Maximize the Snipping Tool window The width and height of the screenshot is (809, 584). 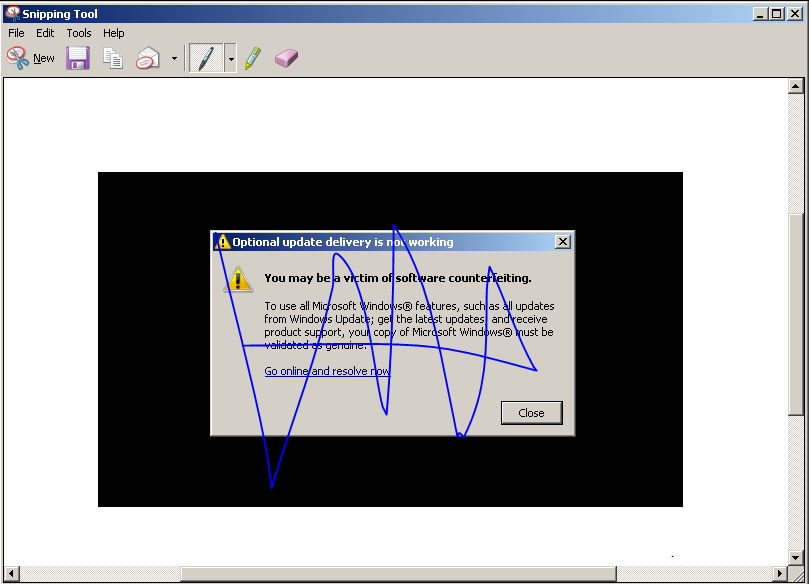pyautogui.click(x=777, y=14)
